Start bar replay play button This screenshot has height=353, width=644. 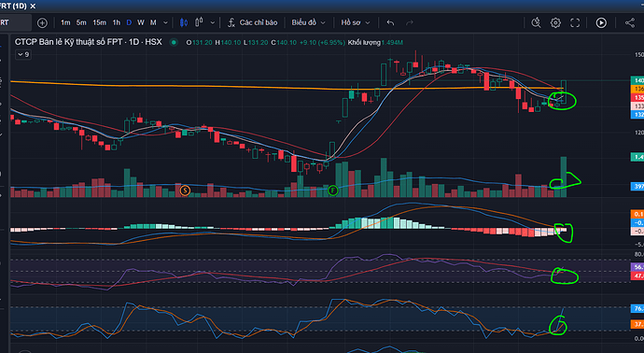pyautogui.click(x=601, y=23)
